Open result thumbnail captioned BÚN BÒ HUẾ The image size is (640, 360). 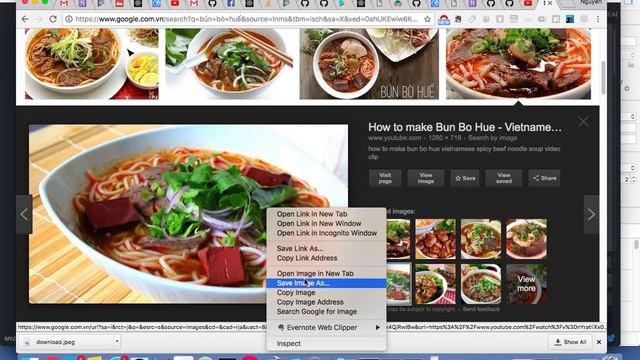click(369, 64)
